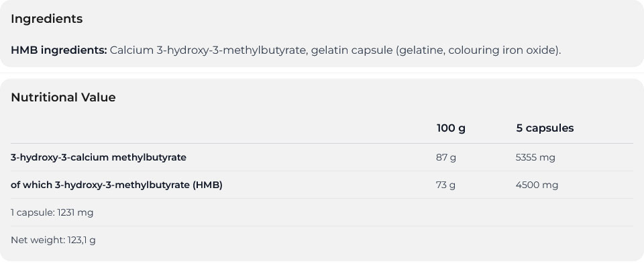Click the 73 g value
Viewport: 644px width, 264px height.
coord(445,185)
